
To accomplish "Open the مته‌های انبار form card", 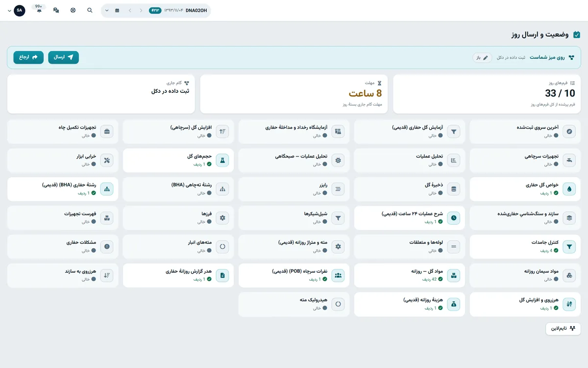I will (178, 247).
